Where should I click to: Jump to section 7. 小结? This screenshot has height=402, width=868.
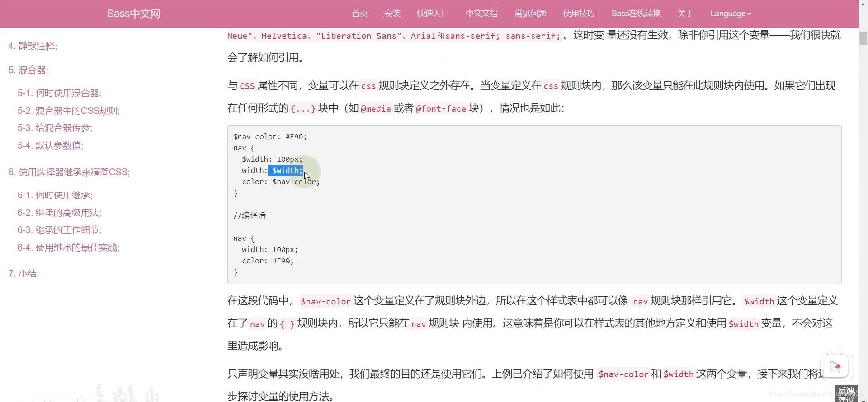click(x=24, y=273)
